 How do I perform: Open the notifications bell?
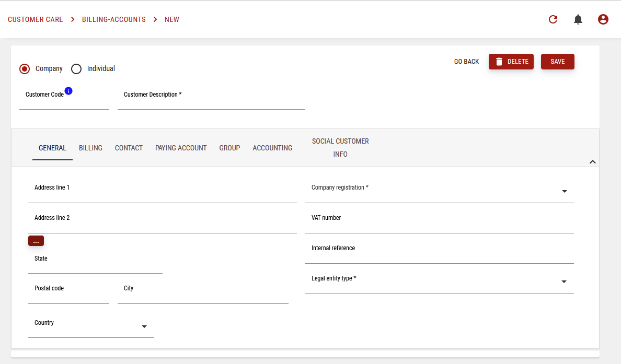pyautogui.click(x=578, y=20)
